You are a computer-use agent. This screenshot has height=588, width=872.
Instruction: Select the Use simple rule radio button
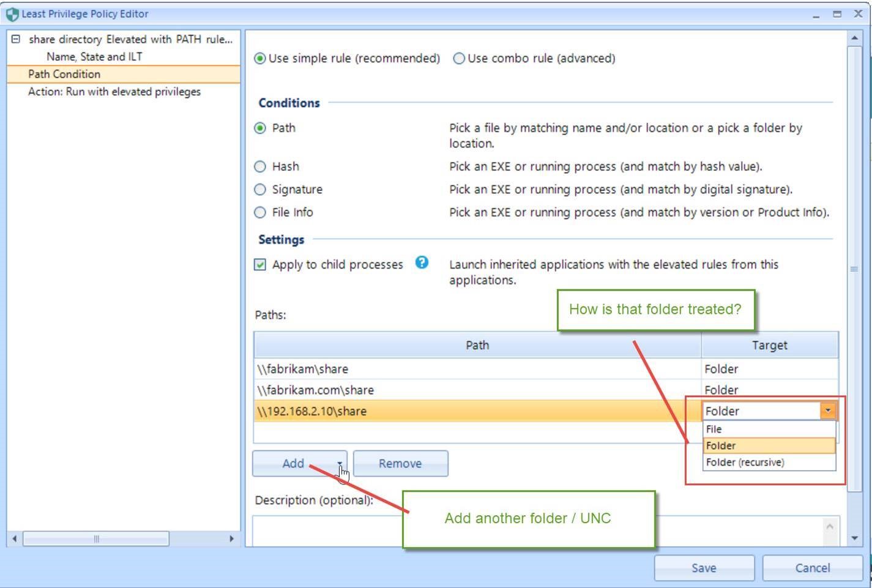(260, 59)
